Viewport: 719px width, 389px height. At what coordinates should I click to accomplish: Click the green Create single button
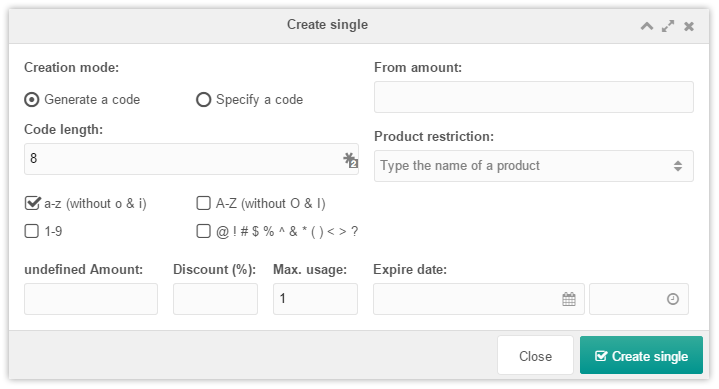[641, 356]
